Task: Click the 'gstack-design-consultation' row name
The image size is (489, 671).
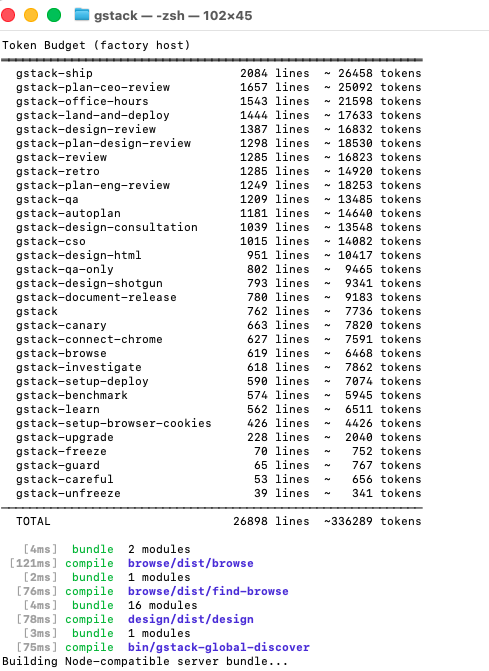Action: tap(107, 227)
